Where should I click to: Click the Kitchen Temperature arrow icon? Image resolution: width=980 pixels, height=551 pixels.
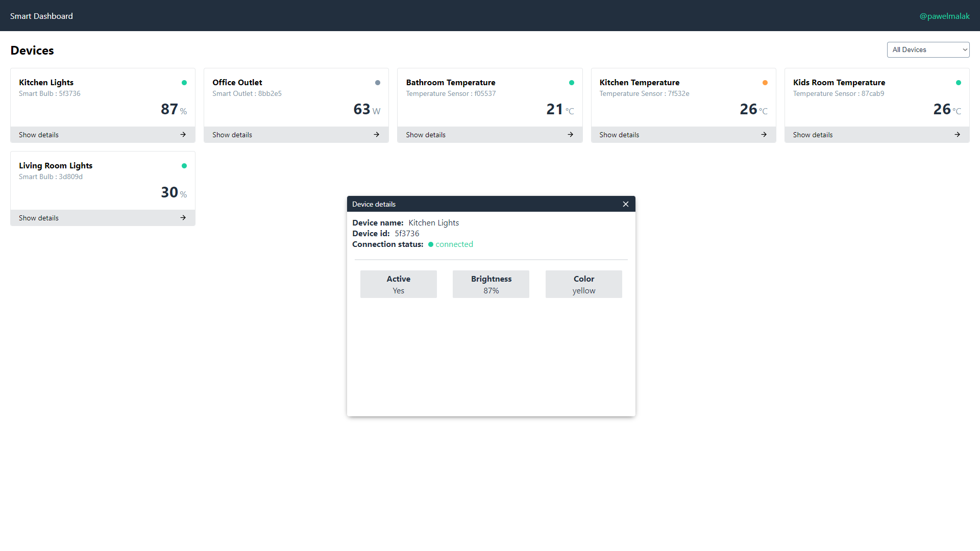point(764,135)
